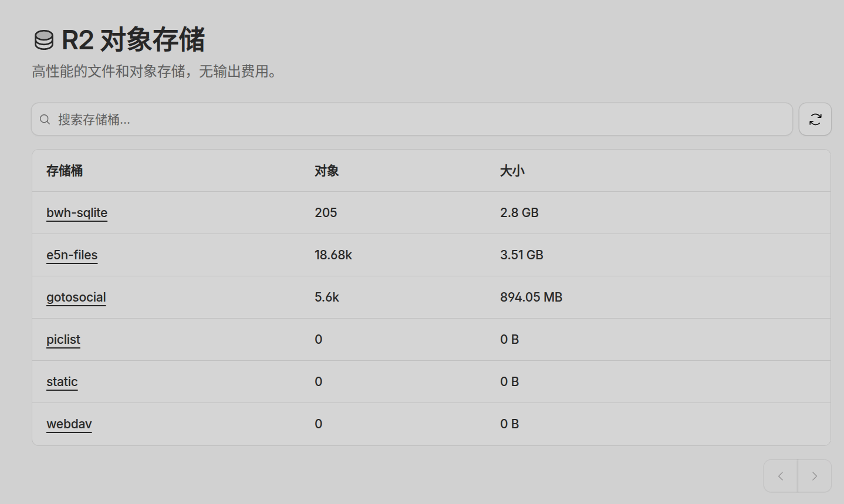The height and width of the screenshot is (504, 844).
Task: Open the static bucket link
Action: point(62,381)
